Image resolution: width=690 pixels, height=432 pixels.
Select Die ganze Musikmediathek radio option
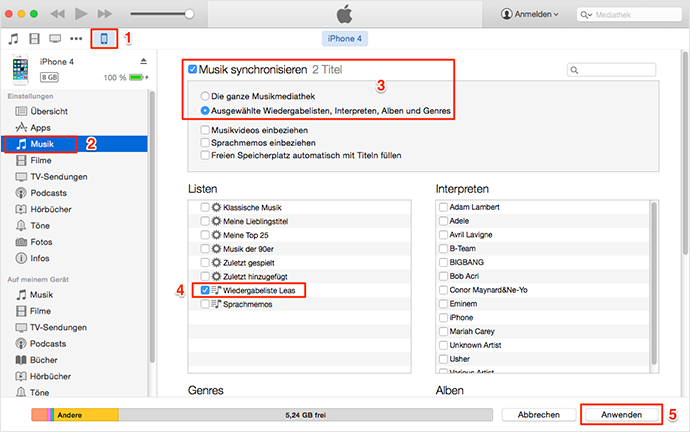205,94
